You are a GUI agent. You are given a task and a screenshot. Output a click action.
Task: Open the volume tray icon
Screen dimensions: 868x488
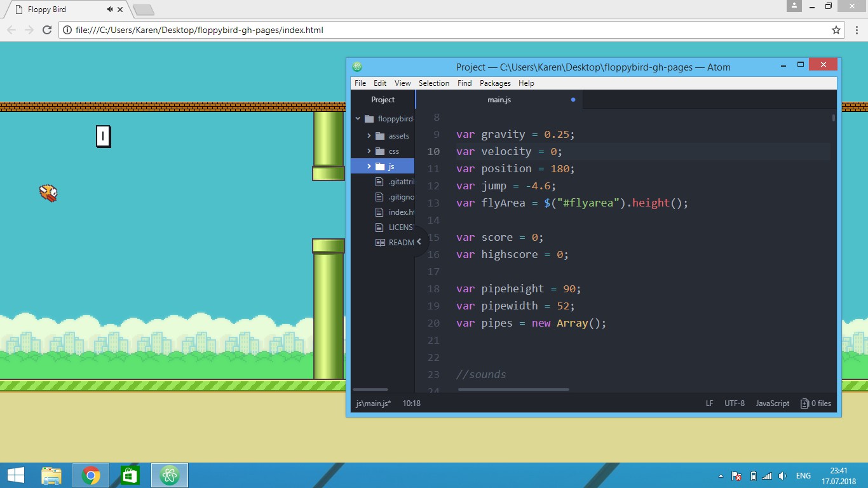(x=783, y=476)
